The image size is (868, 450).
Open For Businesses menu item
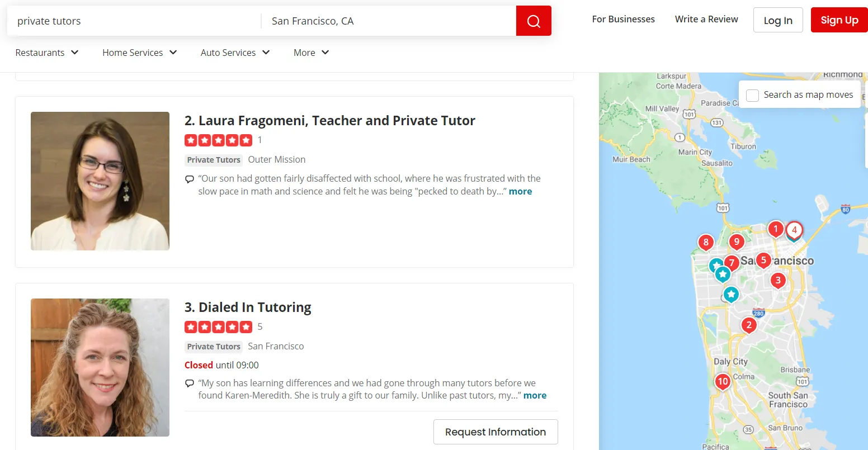tap(623, 19)
